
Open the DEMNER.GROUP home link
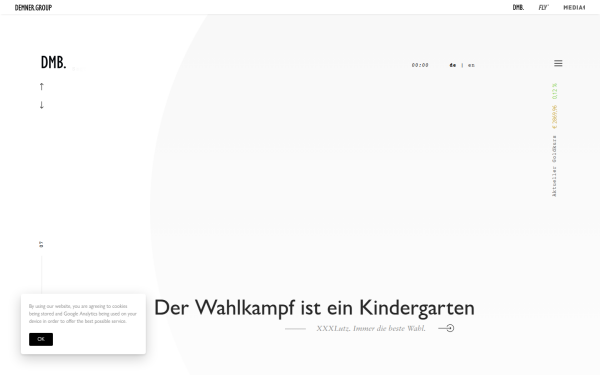[33, 7]
